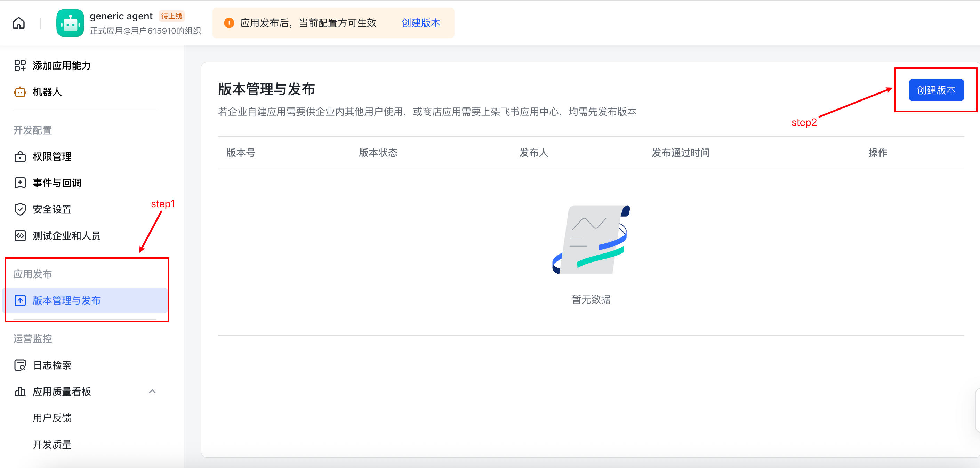Viewport: 980px width, 468px height.
Task: Collapse the 应用质量看板 section chevron
Action: (x=152, y=392)
